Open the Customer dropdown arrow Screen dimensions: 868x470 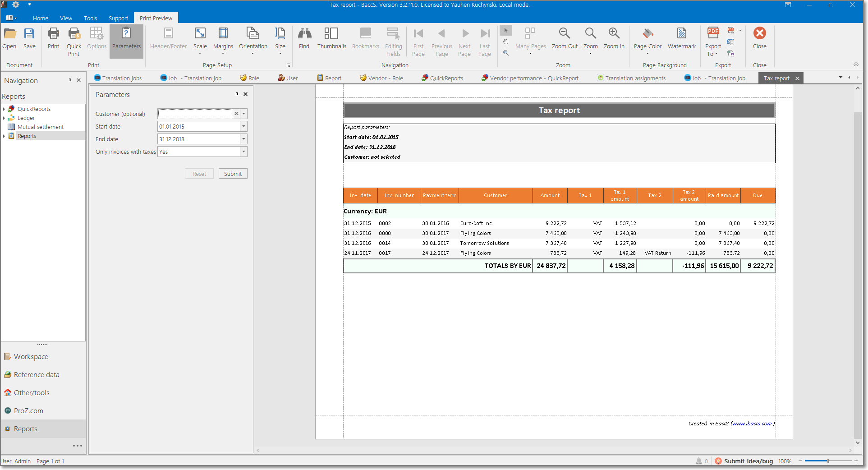tap(244, 114)
